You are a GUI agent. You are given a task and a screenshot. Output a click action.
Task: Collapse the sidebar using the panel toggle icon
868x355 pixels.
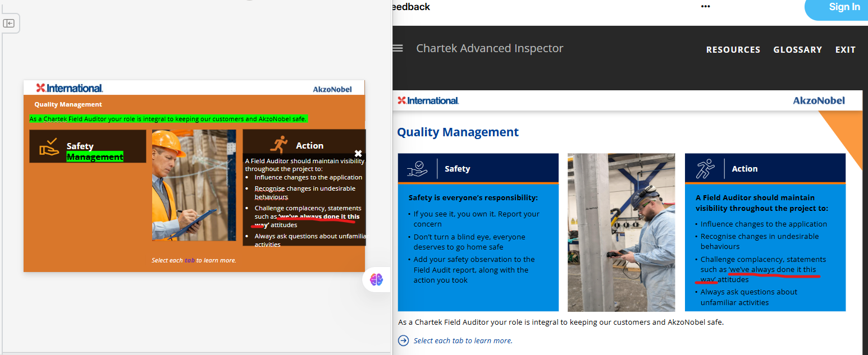pyautogui.click(x=9, y=23)
